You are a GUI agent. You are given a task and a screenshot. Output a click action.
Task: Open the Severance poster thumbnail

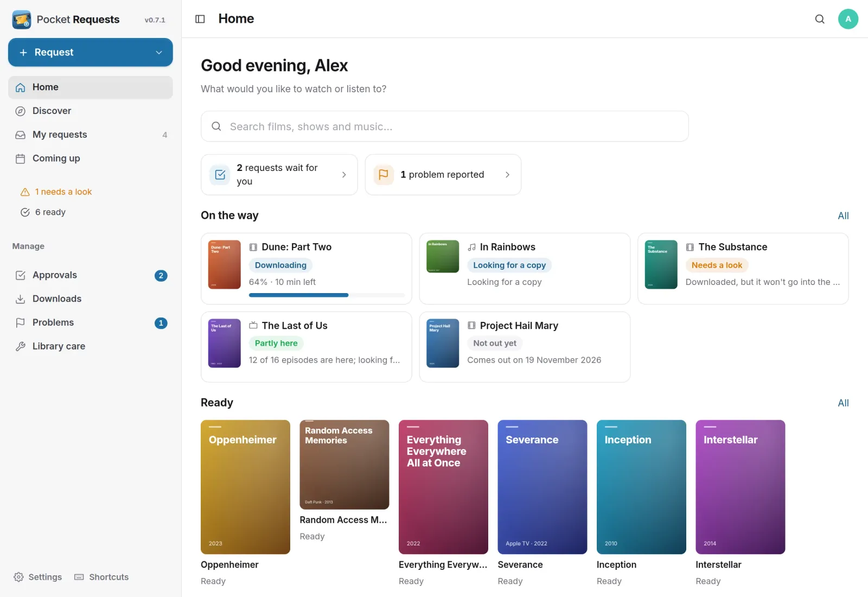click(542, 487)
